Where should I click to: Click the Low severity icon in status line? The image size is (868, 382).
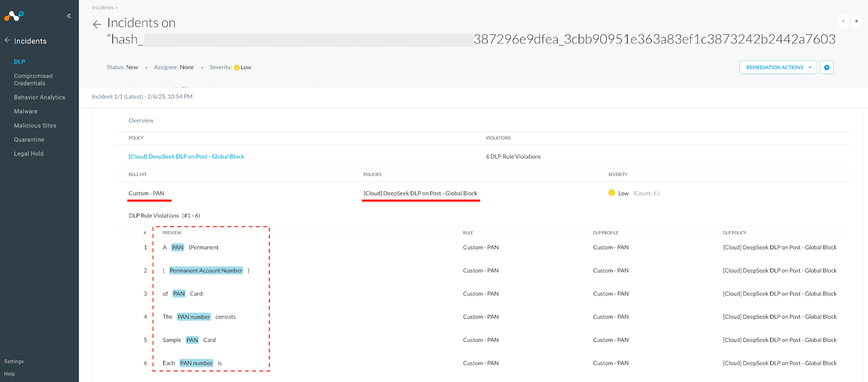tap(237, 68)
